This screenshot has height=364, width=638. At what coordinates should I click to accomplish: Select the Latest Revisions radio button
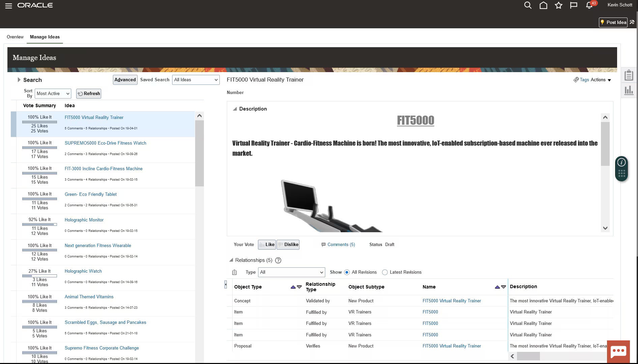click(x=385, y=272)
